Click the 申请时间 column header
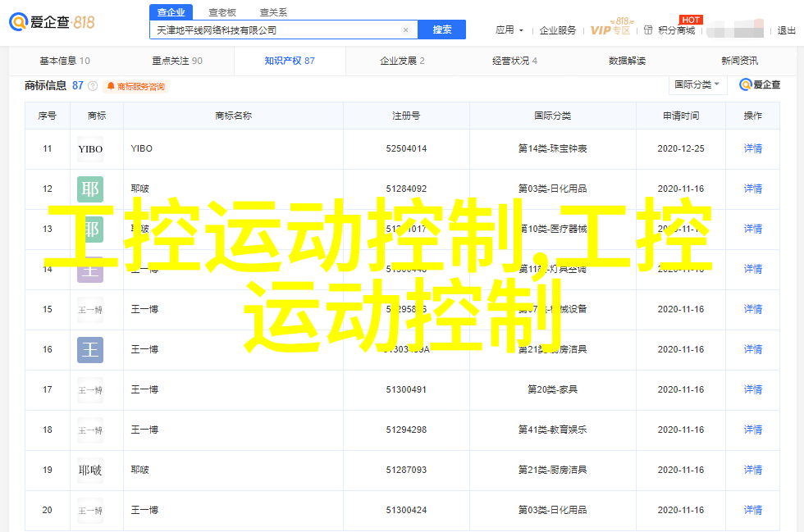804x532 pixels. [681, 116]
